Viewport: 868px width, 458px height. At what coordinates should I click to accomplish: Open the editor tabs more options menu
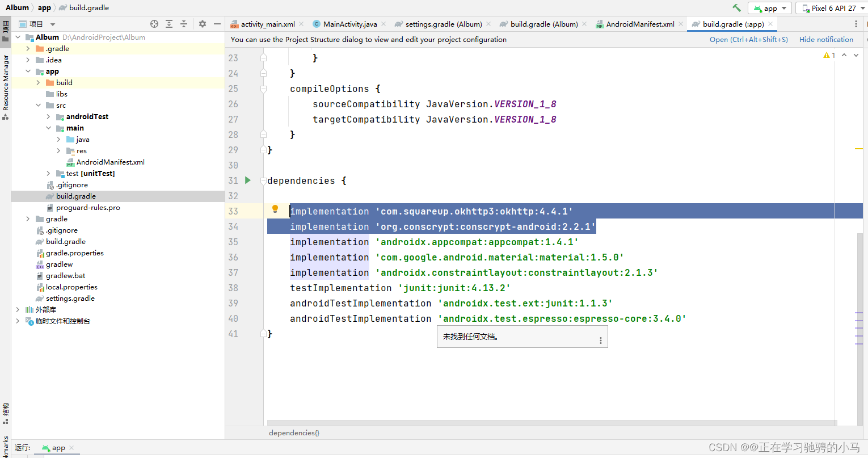pos(856,24)
